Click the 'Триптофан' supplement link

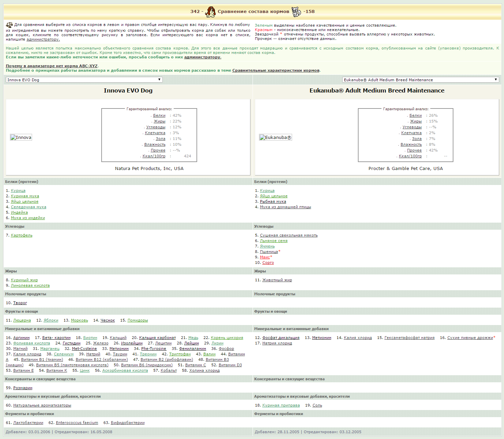coord(180,354)
